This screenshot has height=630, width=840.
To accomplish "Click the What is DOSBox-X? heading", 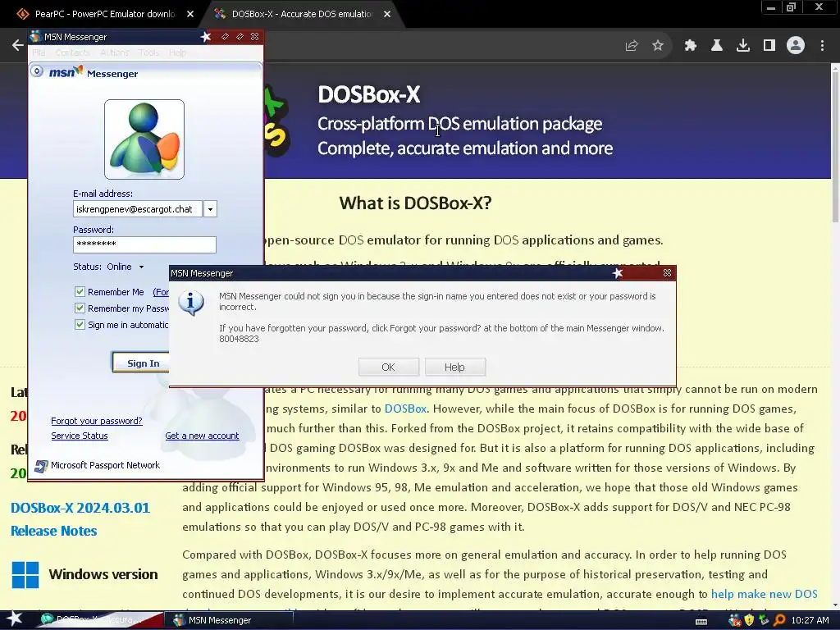I will click(x=415, y=203).
